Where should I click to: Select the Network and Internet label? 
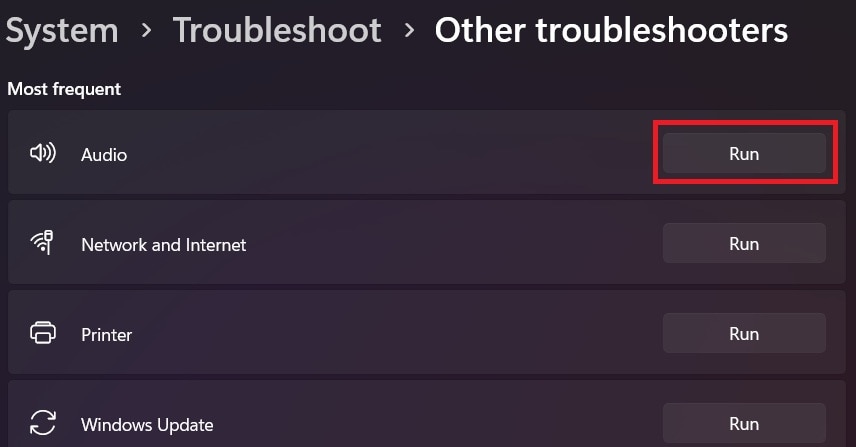coord(163,244)
